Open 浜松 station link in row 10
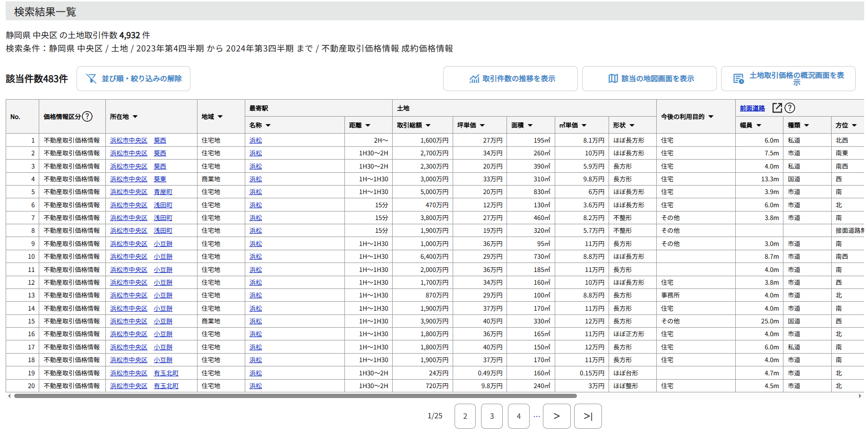868x432 pixels. pos(256,256)
